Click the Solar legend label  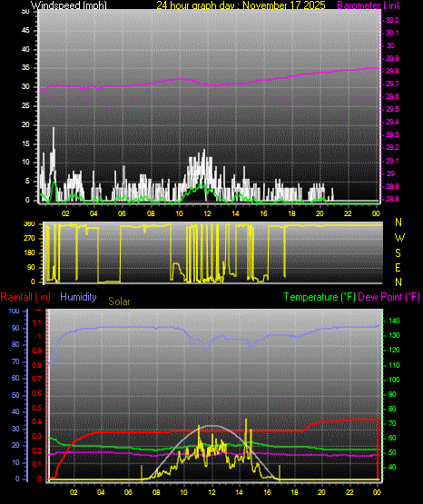pyautogui.click(x=119, y=301)
